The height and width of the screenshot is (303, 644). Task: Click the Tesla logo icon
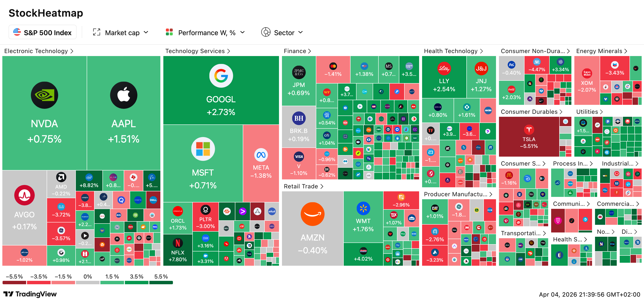coord(529,130)
